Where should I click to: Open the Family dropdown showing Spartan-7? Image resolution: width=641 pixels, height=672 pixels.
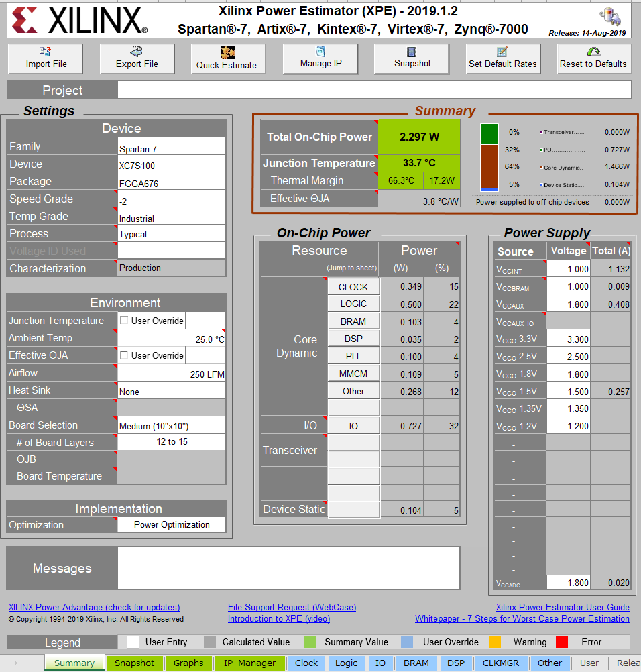click(x=172, y=147)
